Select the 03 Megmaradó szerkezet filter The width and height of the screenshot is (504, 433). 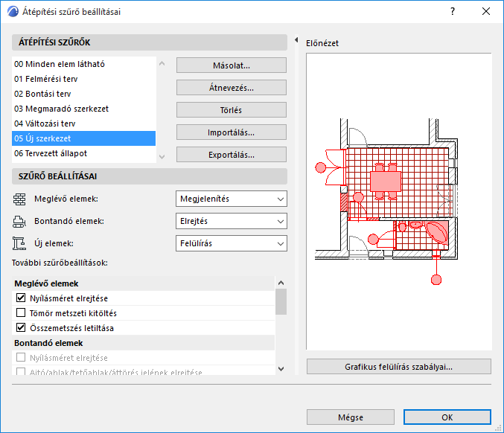pos(83,109)
